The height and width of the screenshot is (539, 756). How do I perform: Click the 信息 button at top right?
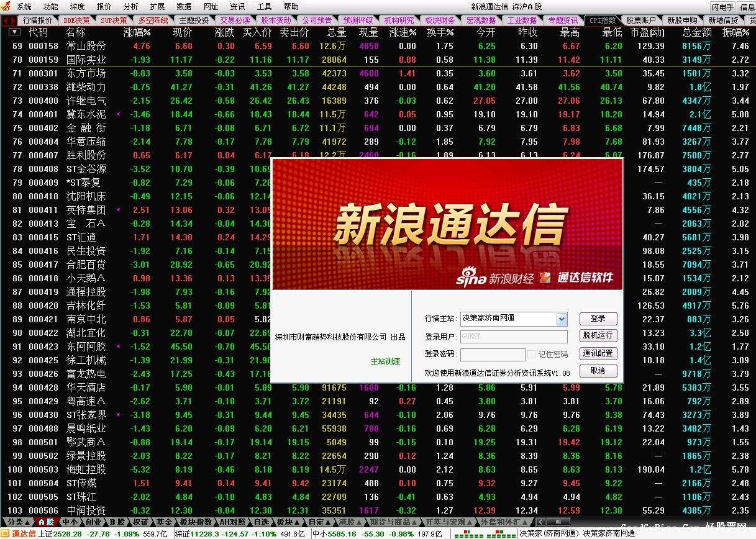[747, 7]
